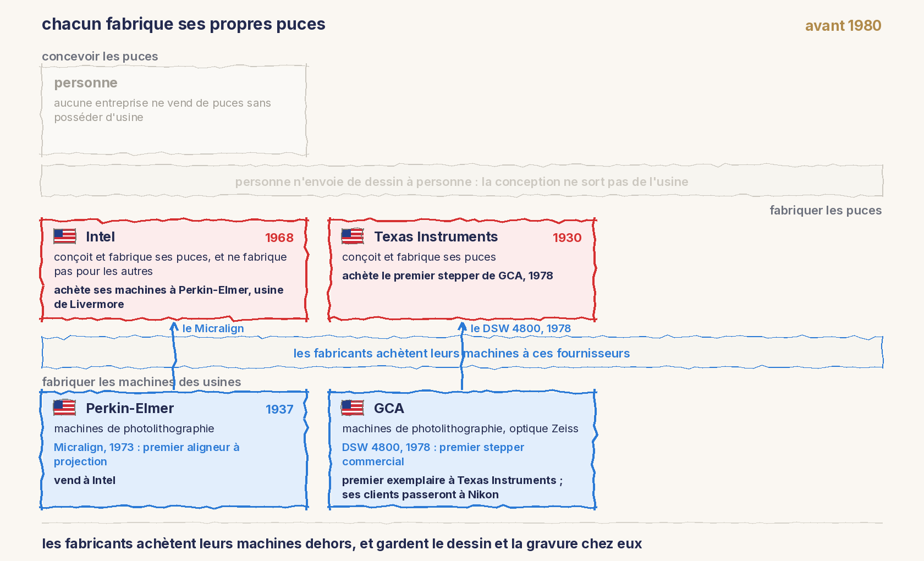Click "machines de photolithographie" in the Perkin-Elmer card
Screen dimensions: 924x561
point(134,429)
